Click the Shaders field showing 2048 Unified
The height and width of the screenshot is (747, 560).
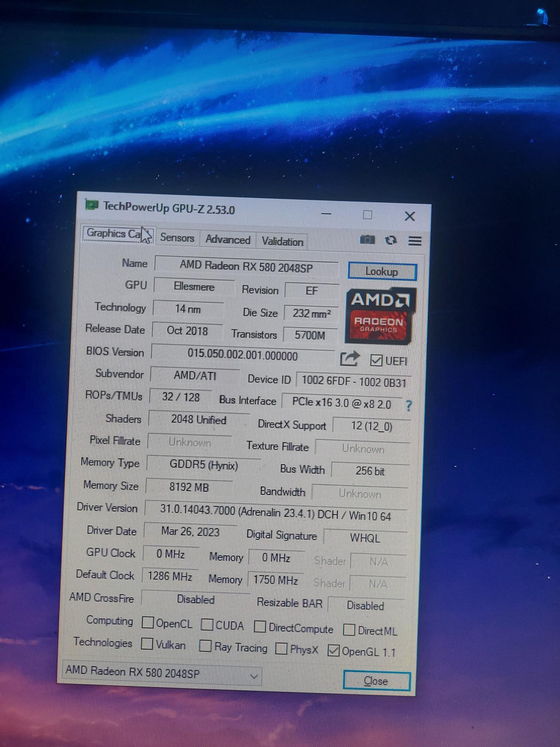(x=199, y=420)
